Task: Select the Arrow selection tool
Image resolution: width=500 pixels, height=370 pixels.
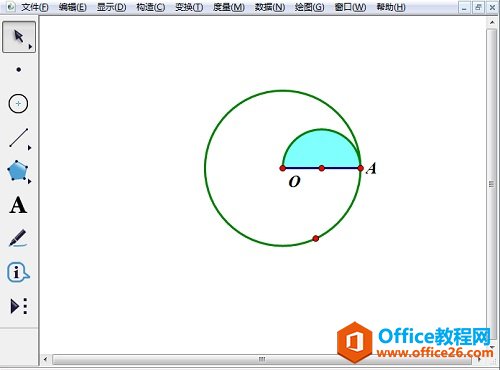Action: (19, 37)
